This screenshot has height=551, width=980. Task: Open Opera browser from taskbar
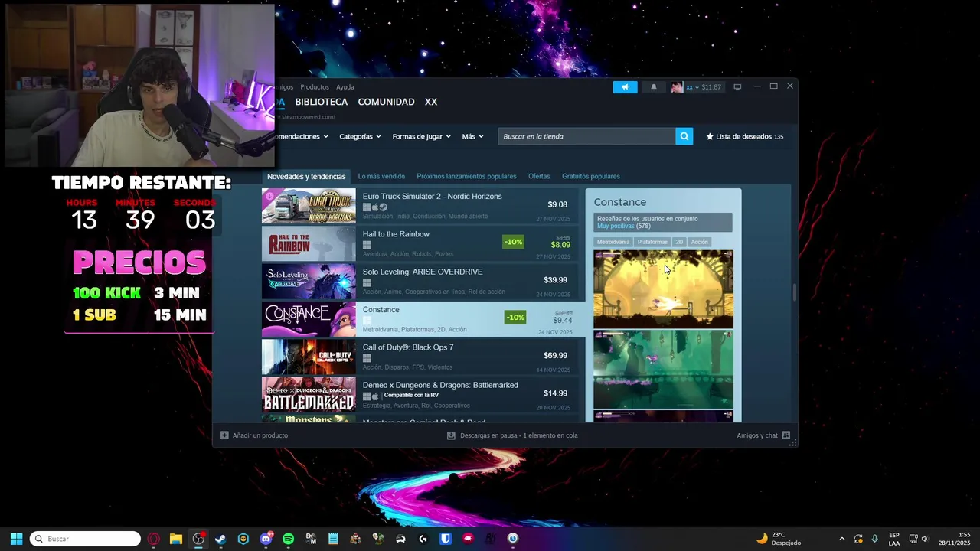[x=154, y=539]
